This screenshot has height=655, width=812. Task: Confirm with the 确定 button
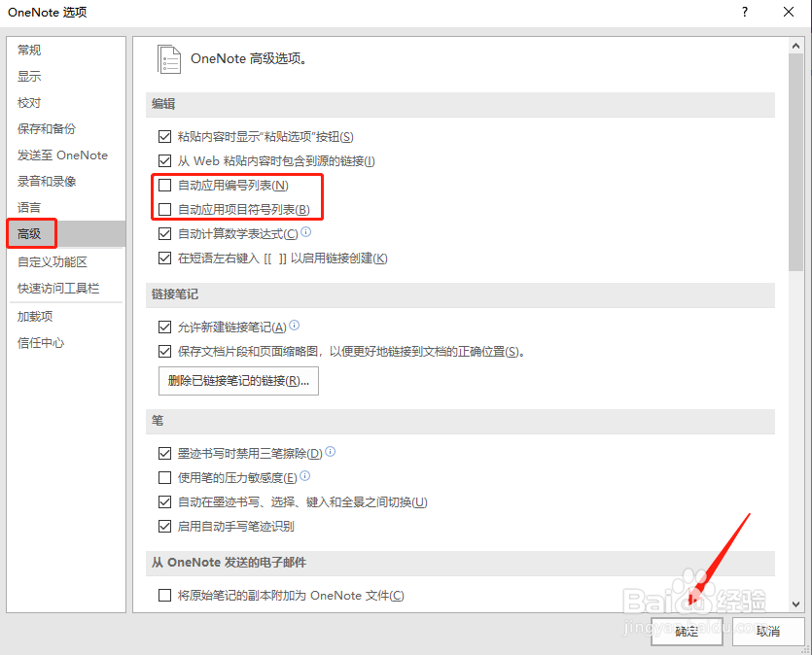[x=687, y=632]
